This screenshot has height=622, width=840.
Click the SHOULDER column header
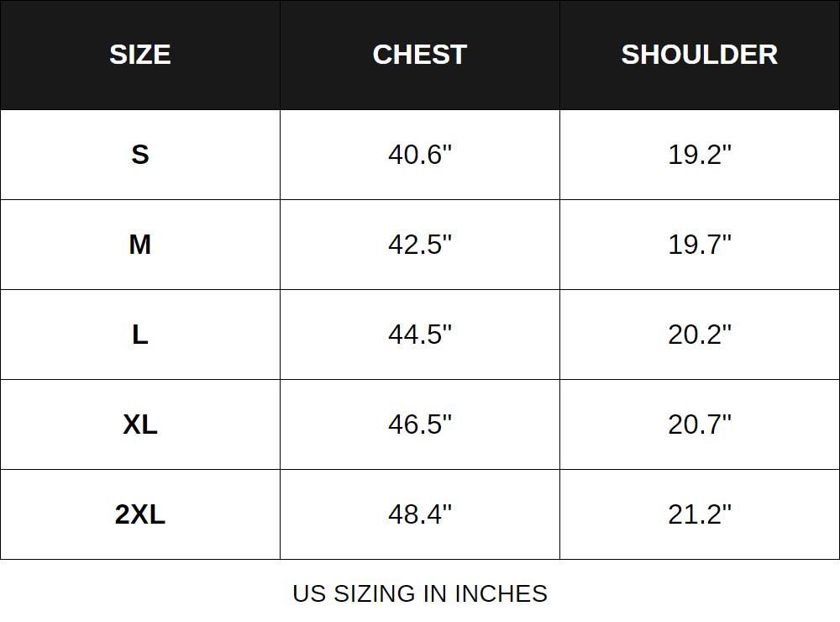coord(699,55)
